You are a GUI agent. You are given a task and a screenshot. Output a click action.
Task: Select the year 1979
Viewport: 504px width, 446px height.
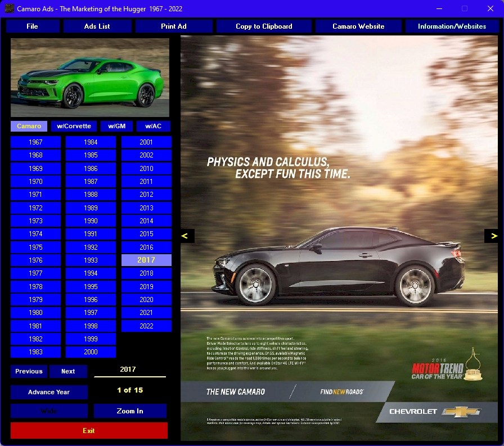point(35,299)
